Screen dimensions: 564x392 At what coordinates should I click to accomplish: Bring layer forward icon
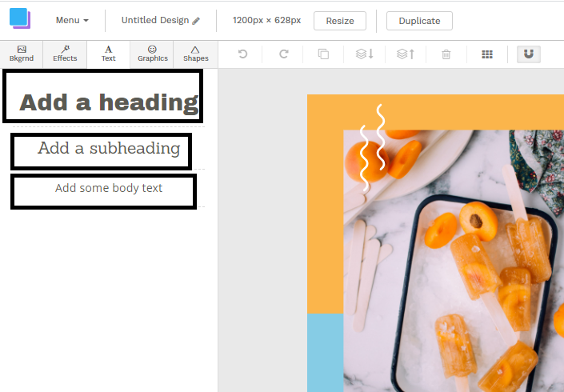tap(406, 54)
